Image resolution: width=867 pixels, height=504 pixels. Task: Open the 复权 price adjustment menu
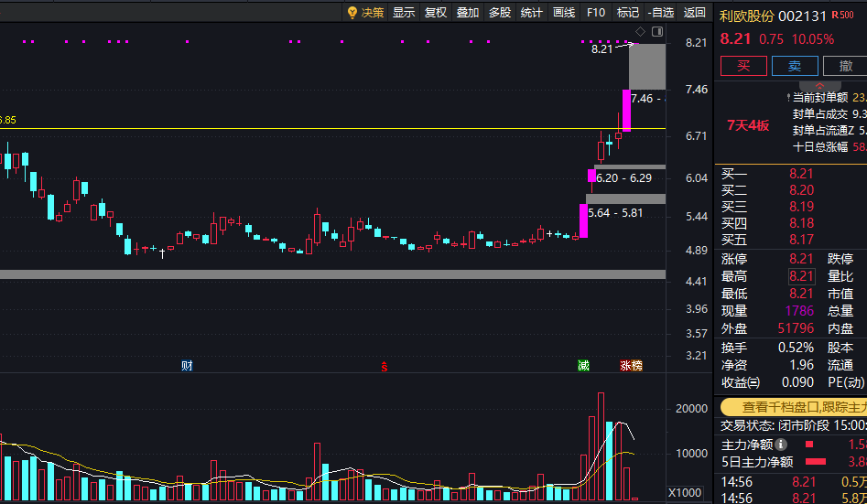[x=436, y=12]
